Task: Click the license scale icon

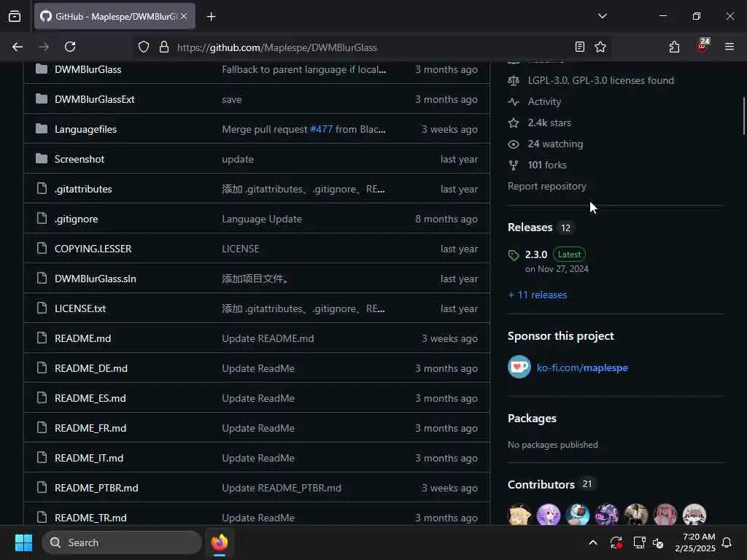Action: (x=514, y=80)
